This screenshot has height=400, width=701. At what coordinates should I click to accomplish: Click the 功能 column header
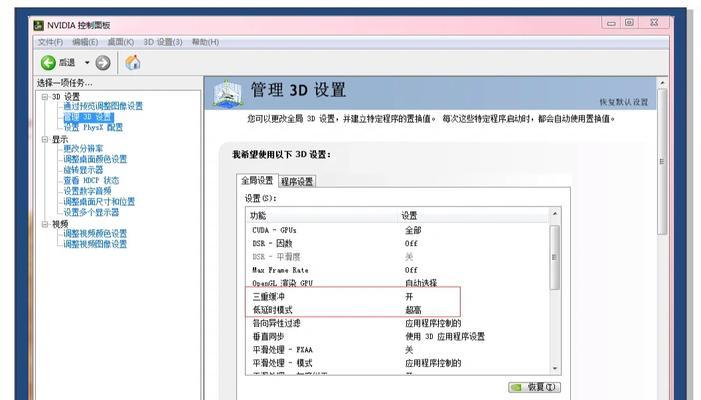click(323, 215)
